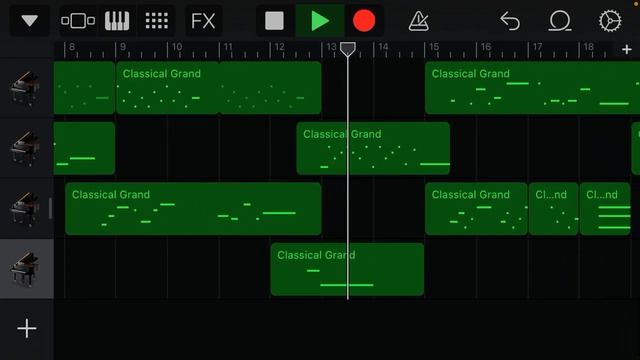640x360 pixels.
Task: Select third track's Cl...nd region at bar 17
Action: click(x=553, y=209)
